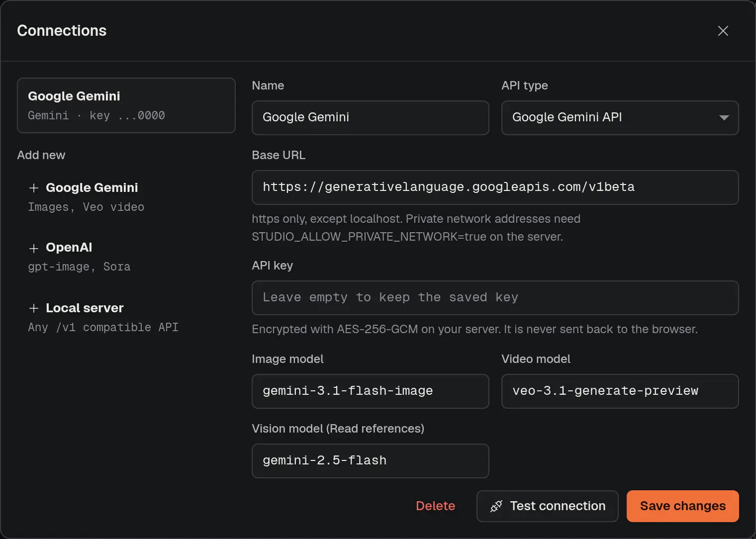Click the 'Image model' label

tap(287, 359)
